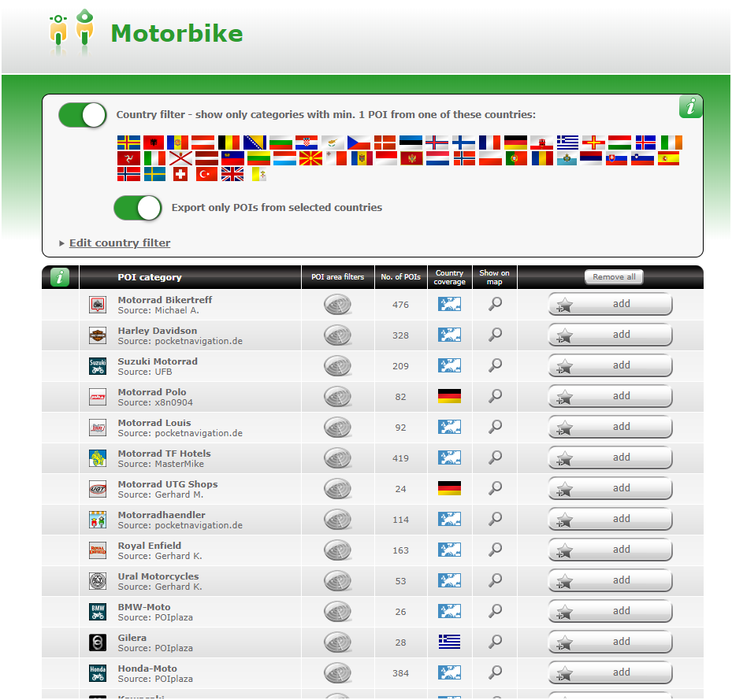Add Harley Davidson category
732x700 pixels.
(x=610, y=335)
